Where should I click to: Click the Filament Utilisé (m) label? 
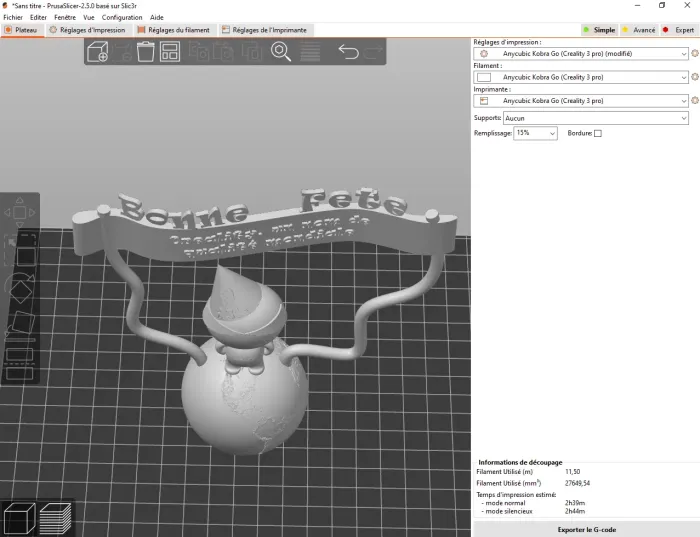(x=504, y=471)
